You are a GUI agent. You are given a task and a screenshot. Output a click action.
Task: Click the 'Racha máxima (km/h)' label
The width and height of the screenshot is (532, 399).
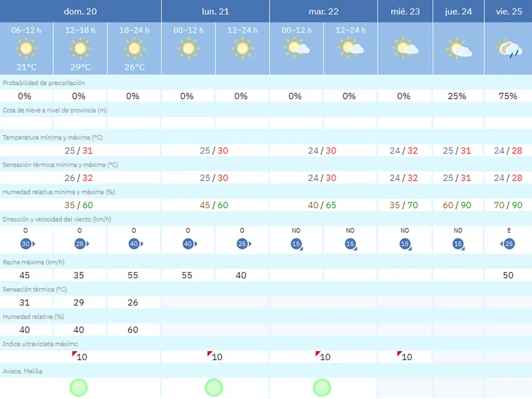[x=33, y=262]
